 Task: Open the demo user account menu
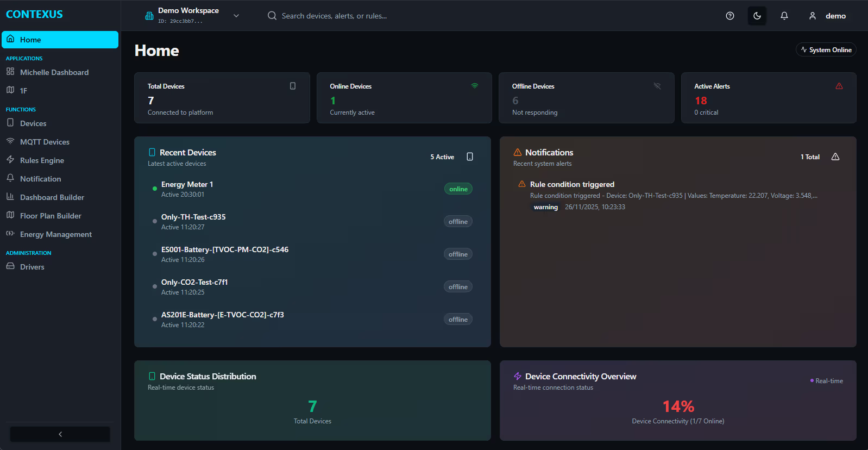click(828, 16)
